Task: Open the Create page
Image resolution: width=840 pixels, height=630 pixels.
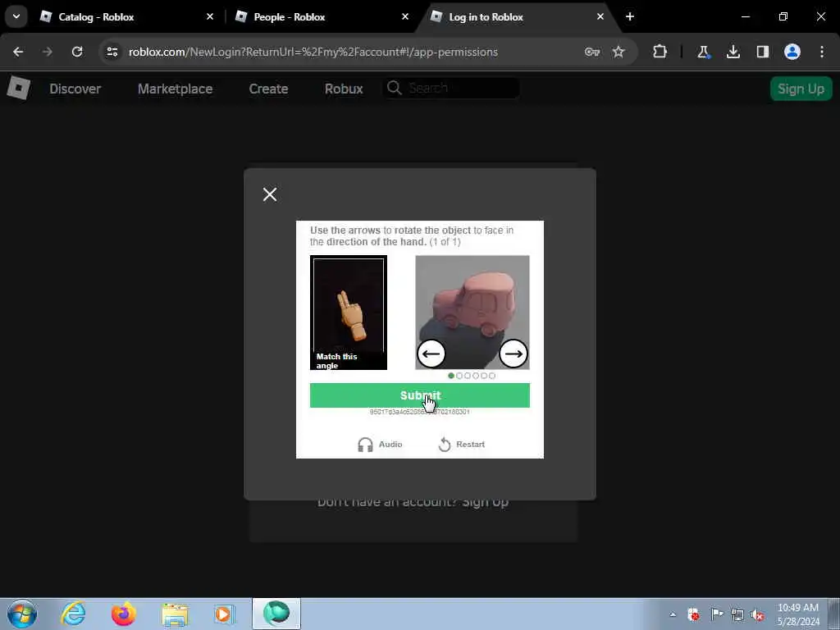Action: tap(268, 89)
